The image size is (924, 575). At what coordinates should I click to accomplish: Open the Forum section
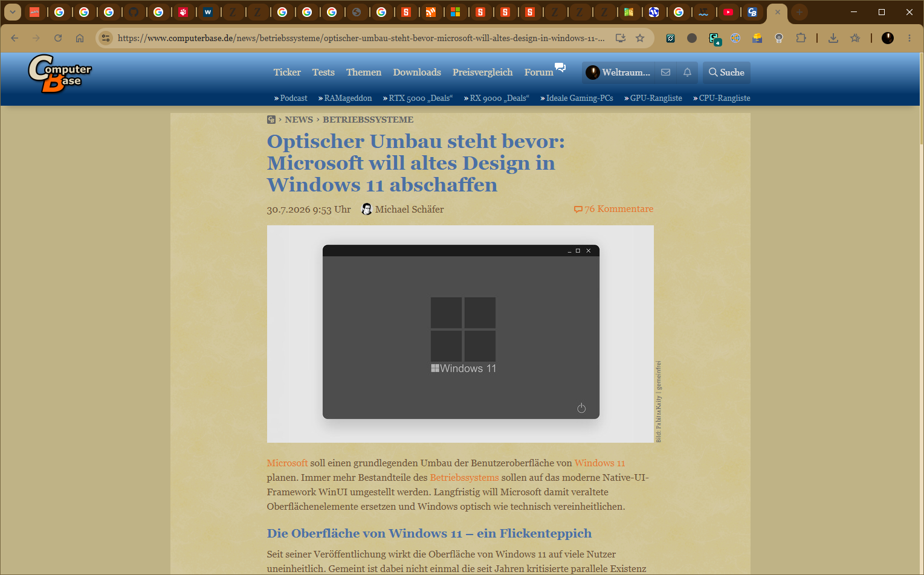point(538,72)
